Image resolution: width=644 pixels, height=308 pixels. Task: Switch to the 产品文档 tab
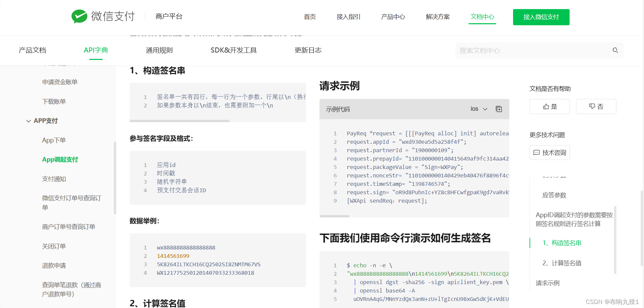pos(32,50)
